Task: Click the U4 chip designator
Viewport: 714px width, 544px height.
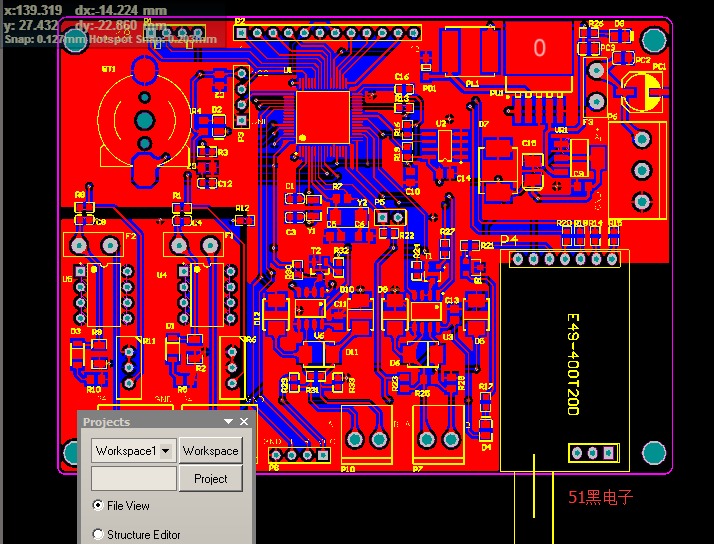Action: click(x=162, y=275)
